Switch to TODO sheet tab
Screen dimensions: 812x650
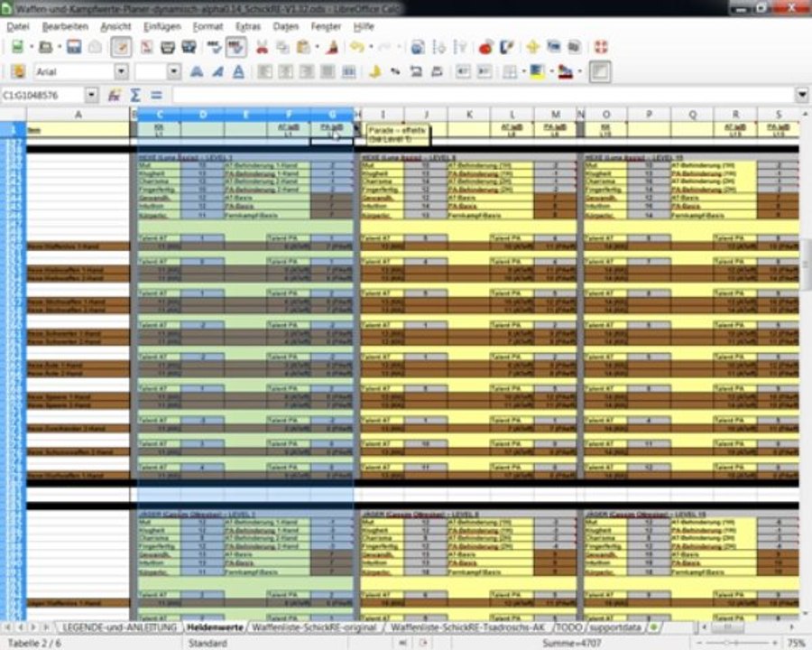click(x=568, y=627)
